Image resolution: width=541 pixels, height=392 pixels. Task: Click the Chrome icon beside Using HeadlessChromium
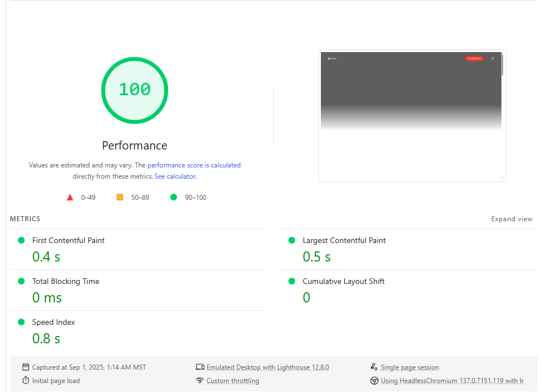374,381
